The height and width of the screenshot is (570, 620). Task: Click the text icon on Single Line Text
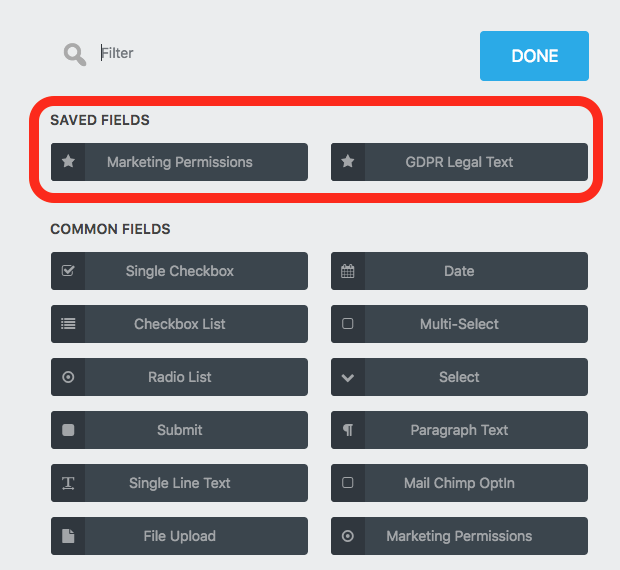68,483
